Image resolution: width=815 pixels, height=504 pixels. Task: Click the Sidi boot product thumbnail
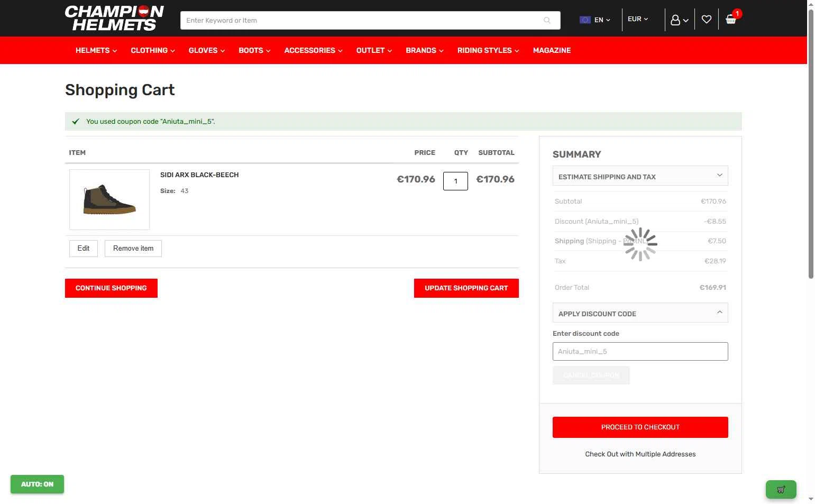pos(109,199)
